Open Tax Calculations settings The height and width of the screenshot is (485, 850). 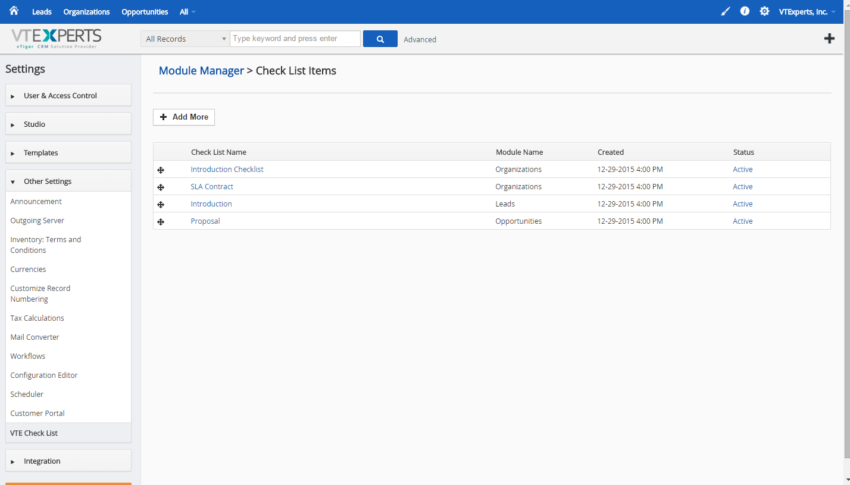(x=37, y=318)
